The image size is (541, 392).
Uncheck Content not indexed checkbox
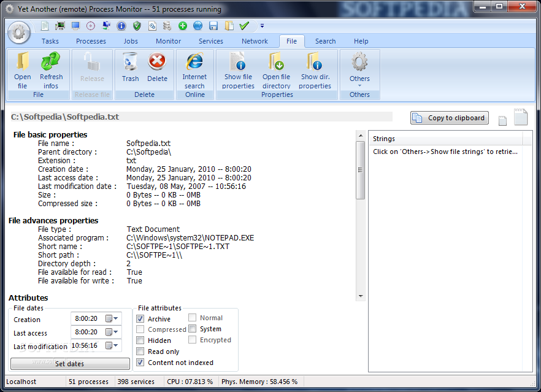[x=140, y=363]
